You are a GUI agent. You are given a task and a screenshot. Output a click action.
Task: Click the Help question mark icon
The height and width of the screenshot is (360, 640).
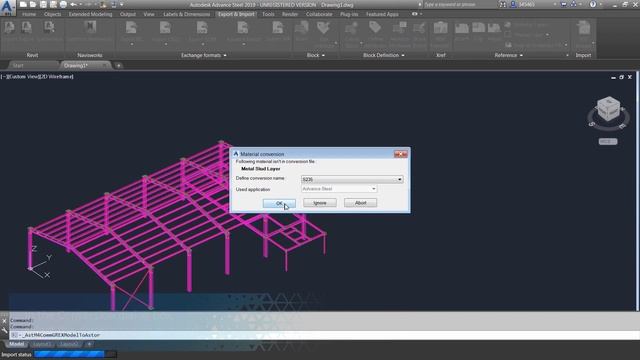click(593, 4)
